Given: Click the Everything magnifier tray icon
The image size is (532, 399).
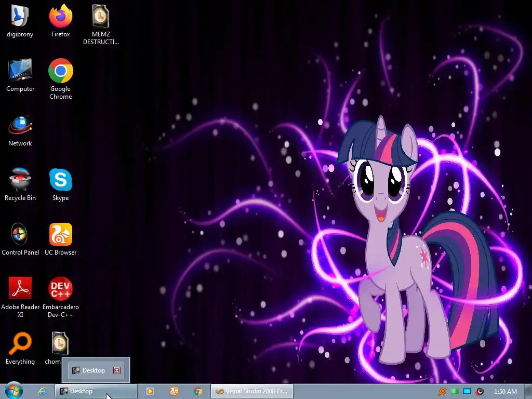Looking at the screenshot, I should [x=442, y=392].
